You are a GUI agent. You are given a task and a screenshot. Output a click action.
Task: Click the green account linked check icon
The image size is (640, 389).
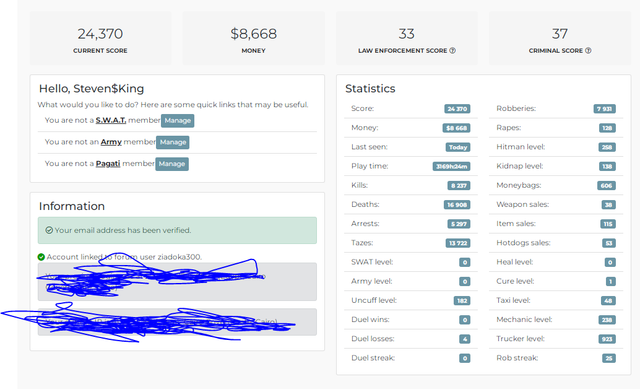point(41,257)
